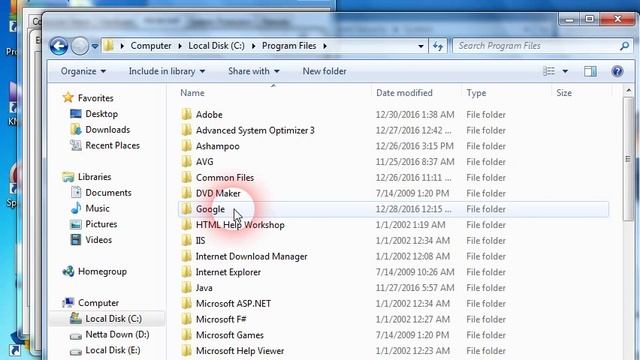Viewport: 640px width, 360px height.
Task: Open Include in library menu
Action: (x=167, y=71)
